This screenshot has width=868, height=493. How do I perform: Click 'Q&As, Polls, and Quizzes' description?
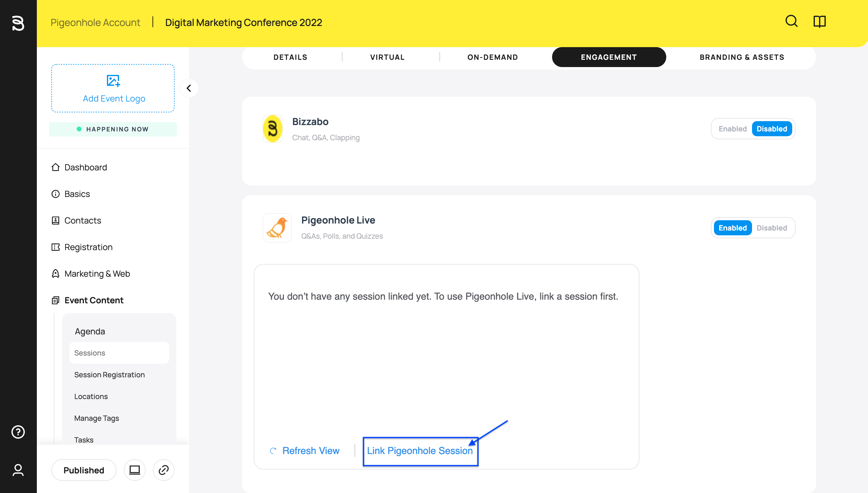(x=342, y=236)
